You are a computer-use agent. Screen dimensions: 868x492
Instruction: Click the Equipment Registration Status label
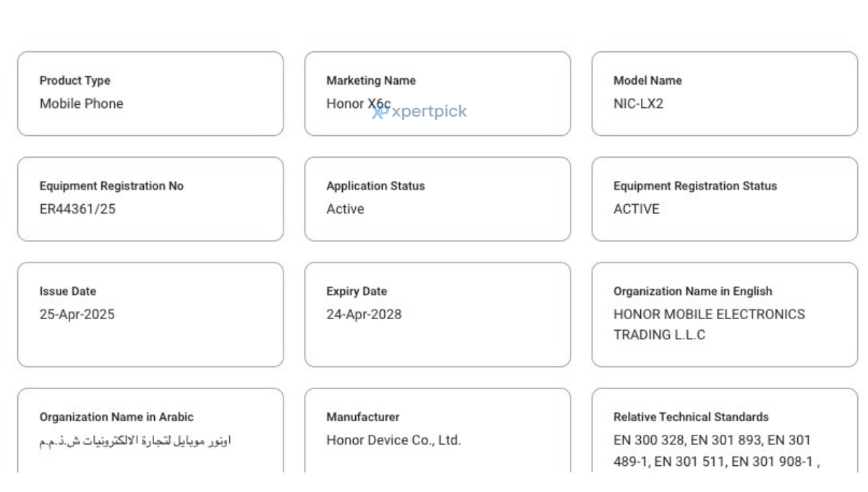[695, 186]
